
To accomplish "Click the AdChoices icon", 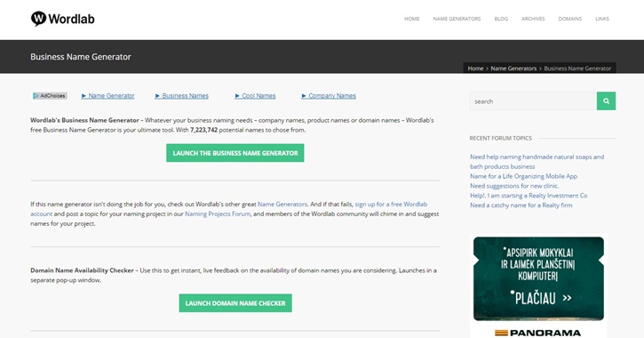I will click(50, 96).
